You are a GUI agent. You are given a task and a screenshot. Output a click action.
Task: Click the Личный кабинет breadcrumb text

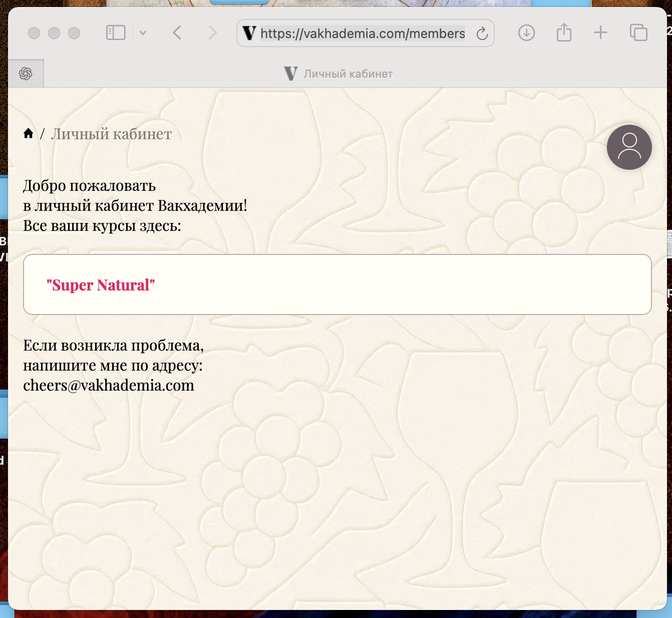[111, 134]
